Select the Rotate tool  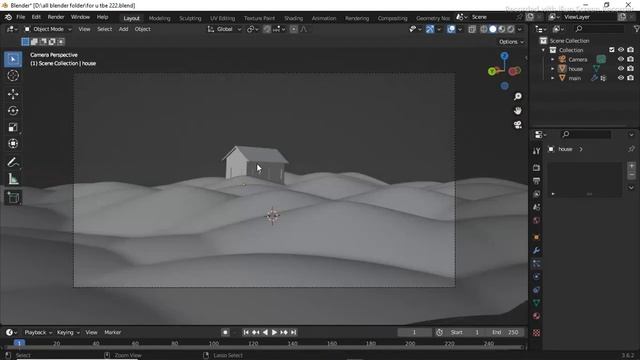click(x=13, y=111)
